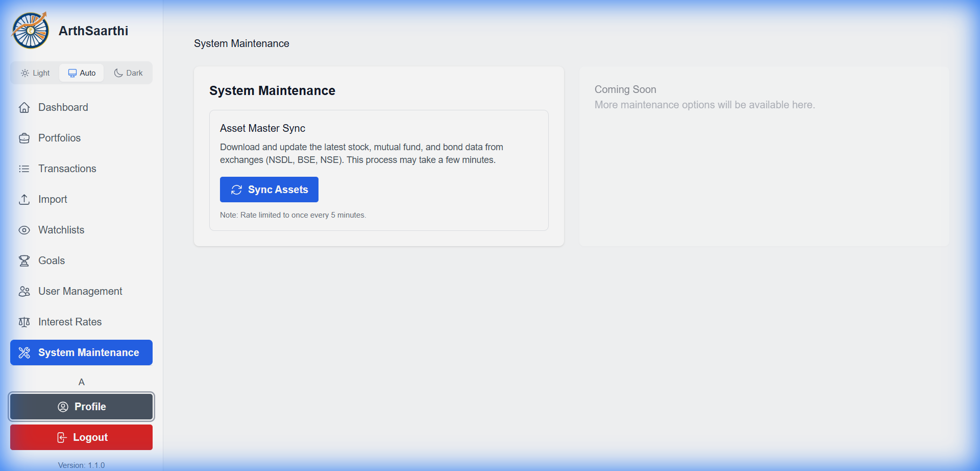Click the logout door icon

[62, 437]
